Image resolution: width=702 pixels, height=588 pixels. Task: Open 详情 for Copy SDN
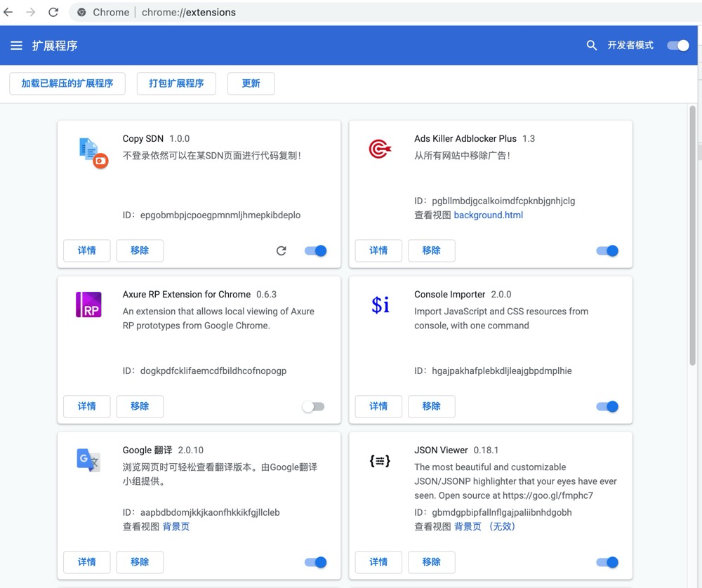87,250
